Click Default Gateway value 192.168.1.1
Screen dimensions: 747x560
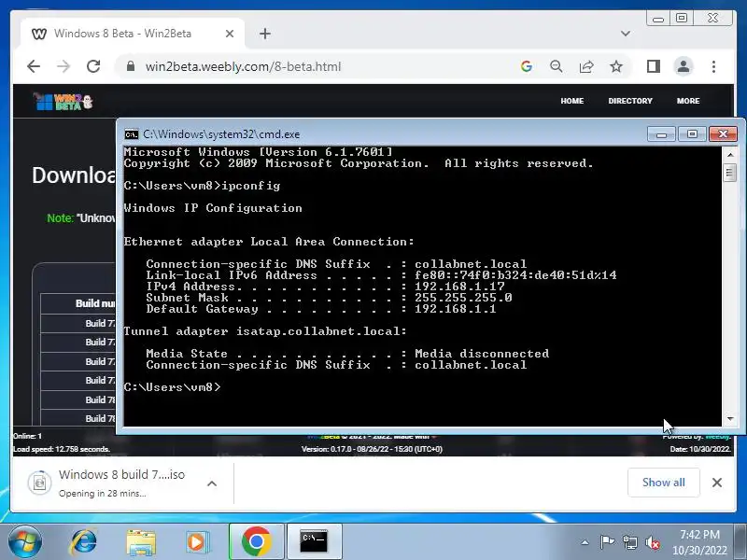pos(455,309)
